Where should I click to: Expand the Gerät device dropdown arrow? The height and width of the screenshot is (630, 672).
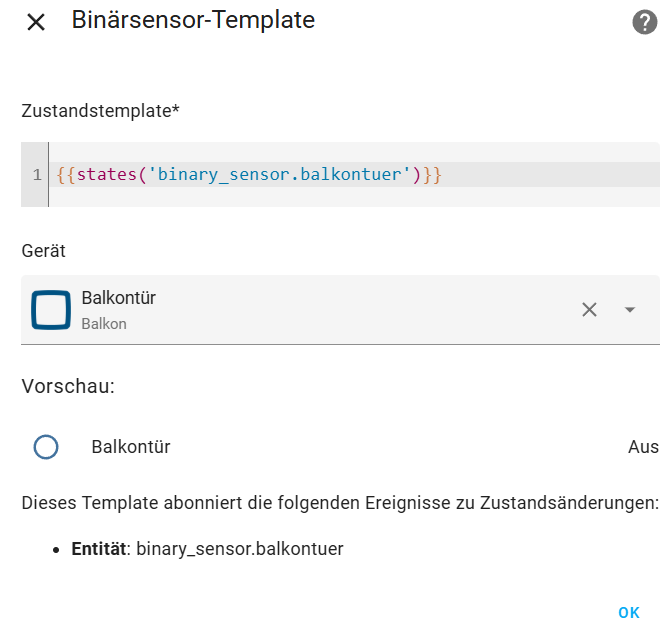tap(630, 310)
